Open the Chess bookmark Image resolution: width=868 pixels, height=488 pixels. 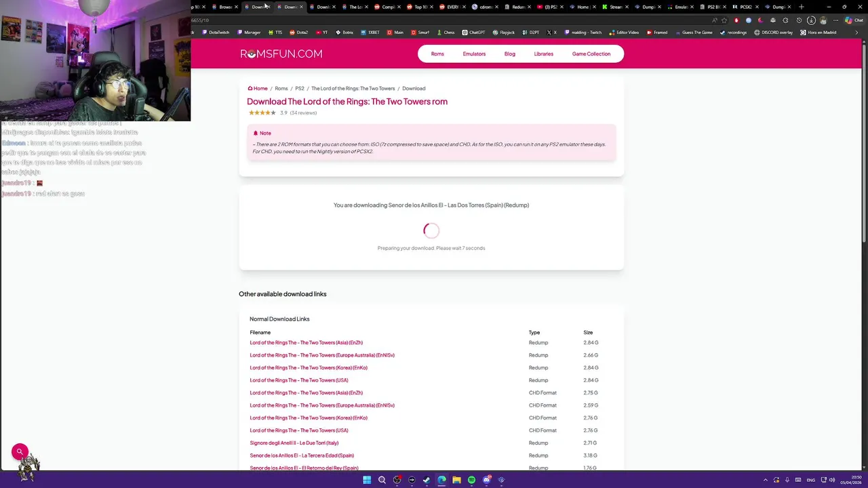pos(446,33)
